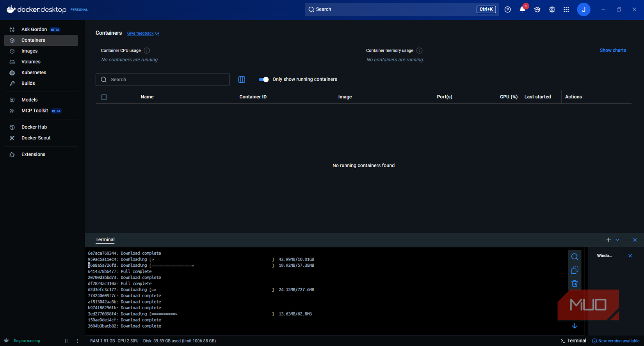Screen dimensions: 644x346
Task: Click Container ID column header
Action: coord(253,97)
